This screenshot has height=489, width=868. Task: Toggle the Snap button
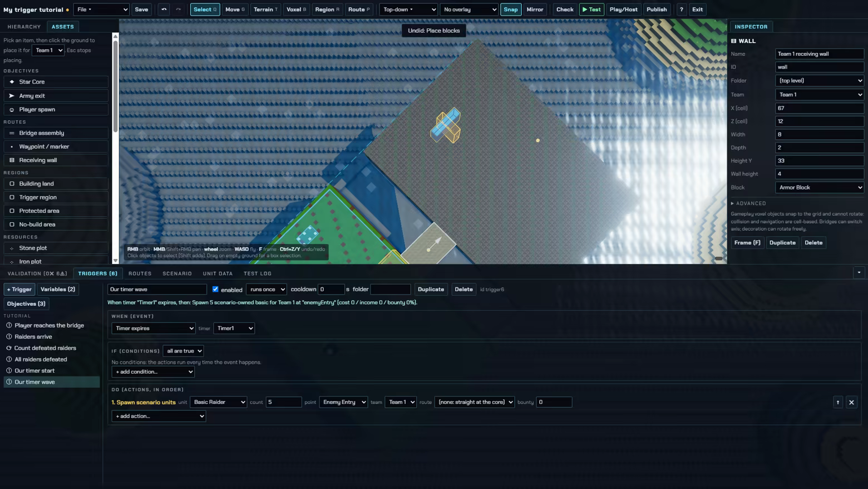coord(511,9)
